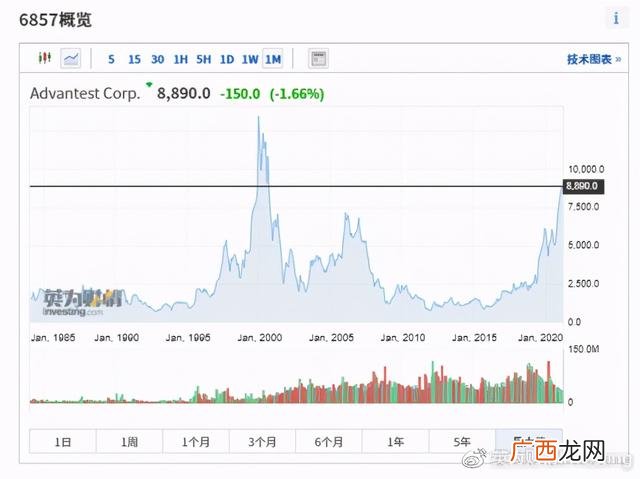Show the 1日 time range
The image size is (640, 479).
63,441
